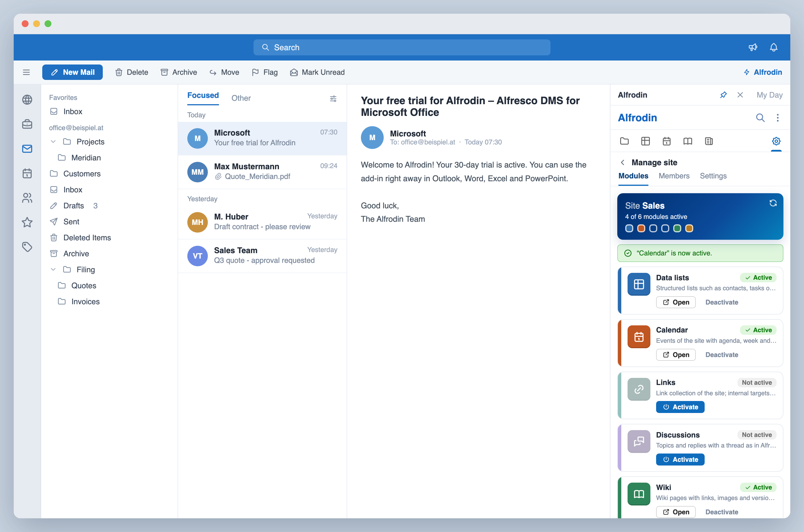The width and height of the screenshot is (804, 532).
Task: Go back from Manage site
Action: pyautogui.click(x=622, y=162)
